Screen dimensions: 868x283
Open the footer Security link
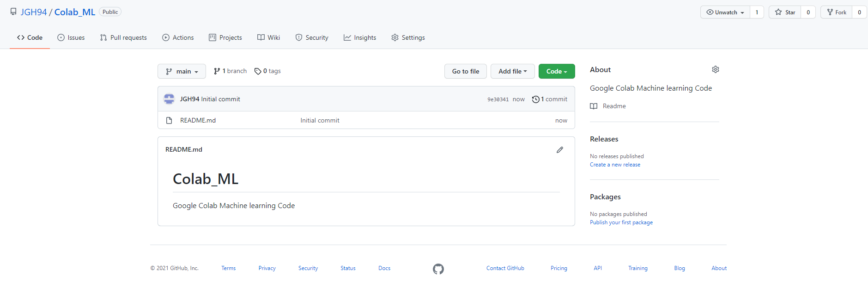pos(308,268)
